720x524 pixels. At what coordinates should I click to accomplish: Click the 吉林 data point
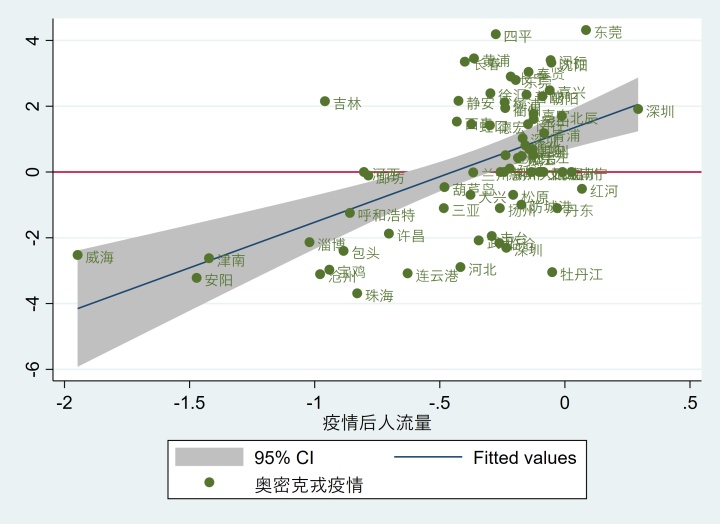coord(325,101)
